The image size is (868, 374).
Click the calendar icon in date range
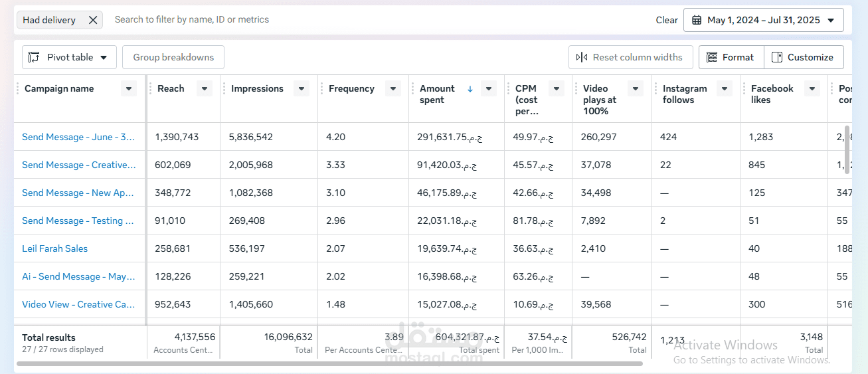(697, 20)
